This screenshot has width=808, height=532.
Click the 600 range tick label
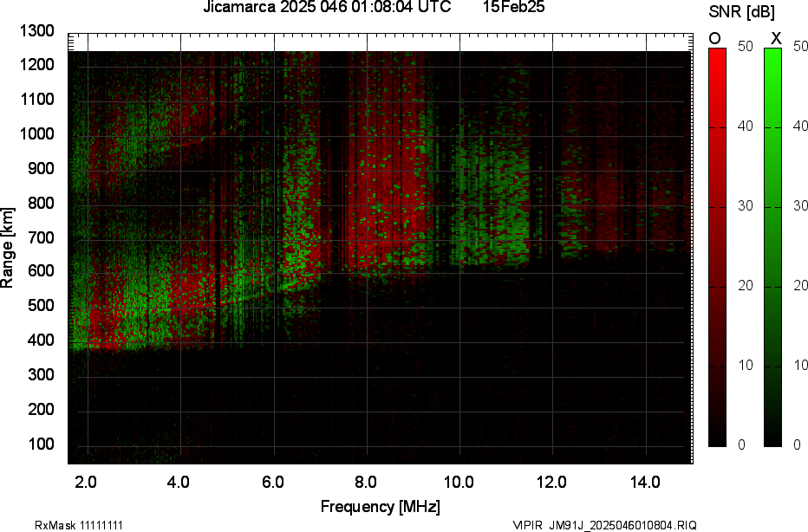click(41, 271)
